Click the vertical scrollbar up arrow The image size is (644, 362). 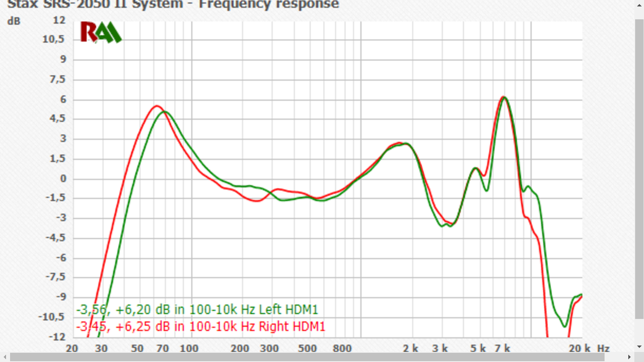click(x=639, y=5)
